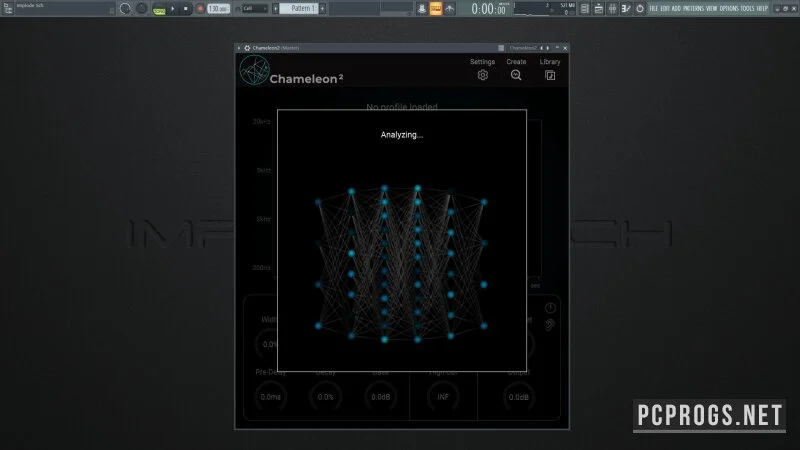This screenshot has width=800, height=450.
Task: Open plugin options gear in Chameleon2 title bar
Action: (x=247, y=48)
